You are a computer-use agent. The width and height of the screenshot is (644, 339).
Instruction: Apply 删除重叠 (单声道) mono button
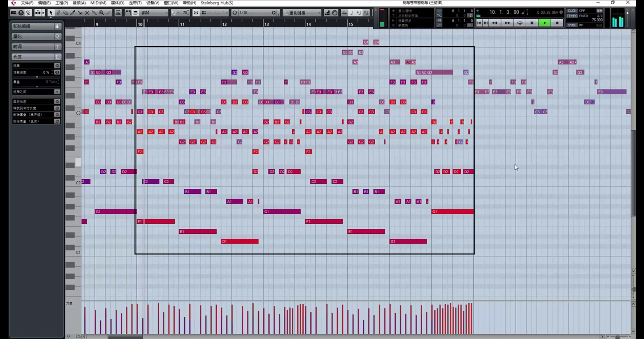[x=57, y=115]
